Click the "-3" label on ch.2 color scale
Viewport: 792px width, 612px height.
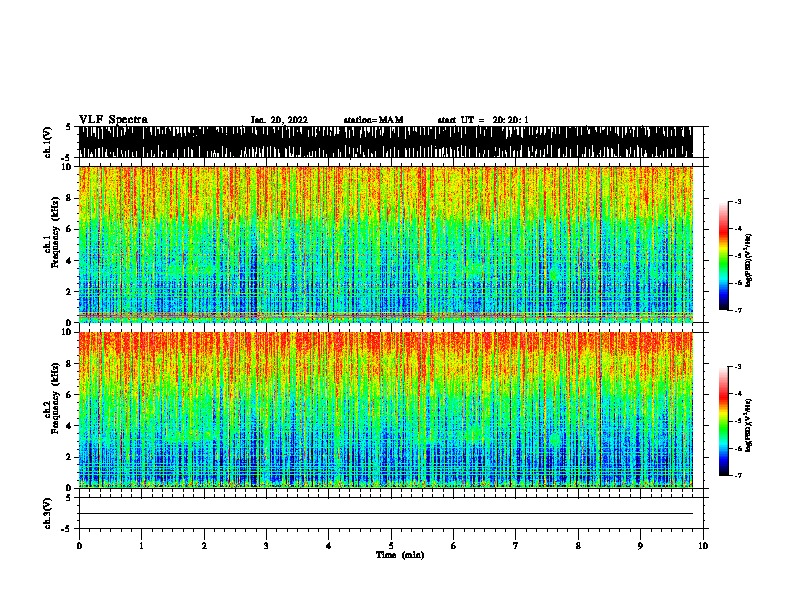737,367
